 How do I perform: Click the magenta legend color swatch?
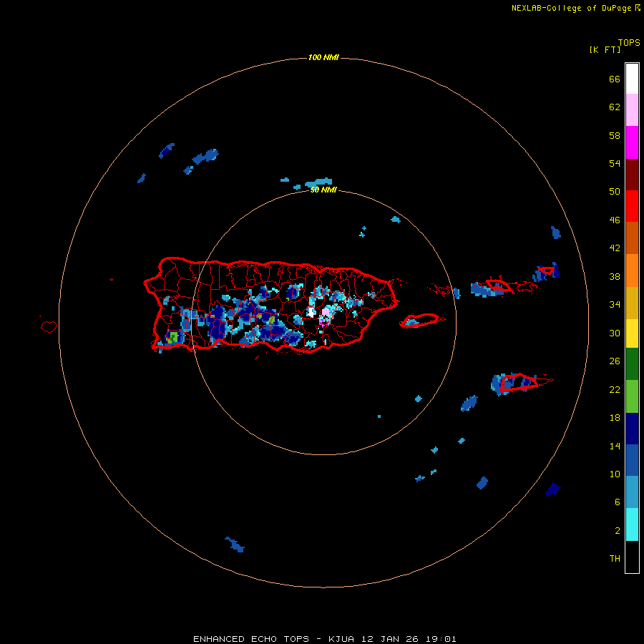pyautogui.click(x=632, y=142)
